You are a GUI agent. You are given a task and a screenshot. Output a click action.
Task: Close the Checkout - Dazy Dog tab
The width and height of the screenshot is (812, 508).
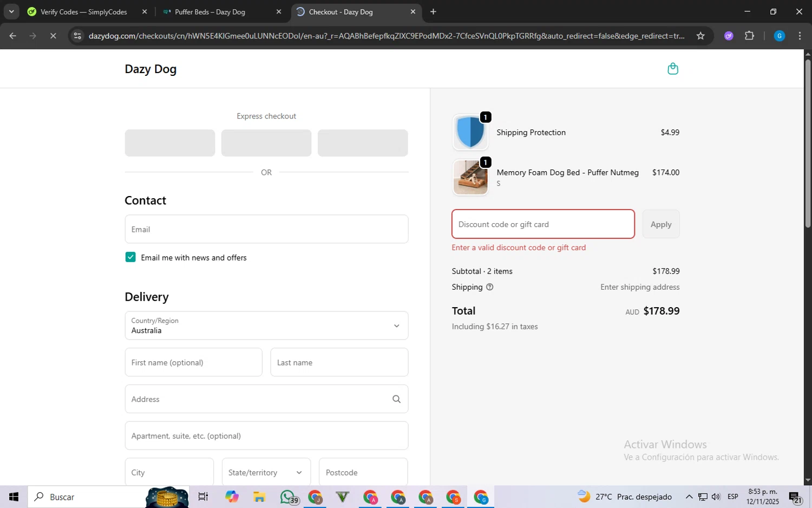tap(413, 11)
